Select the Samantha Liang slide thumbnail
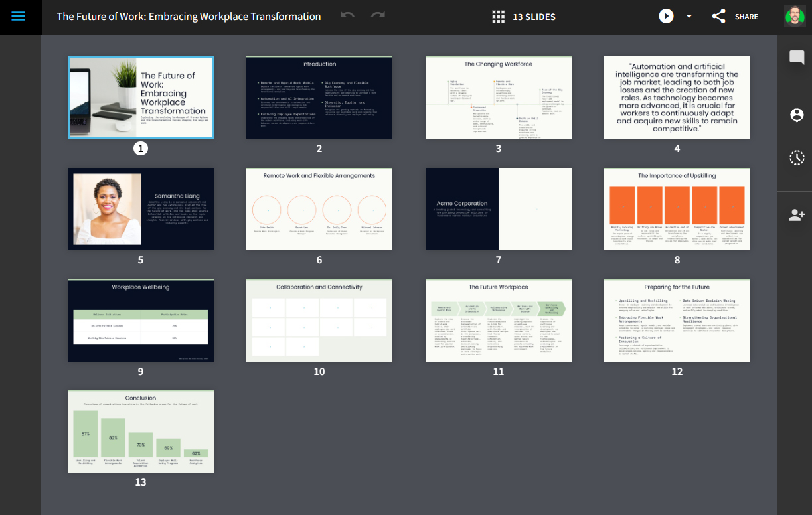The height and width of the screenshot is (515, 812). [x=141, y=209]
